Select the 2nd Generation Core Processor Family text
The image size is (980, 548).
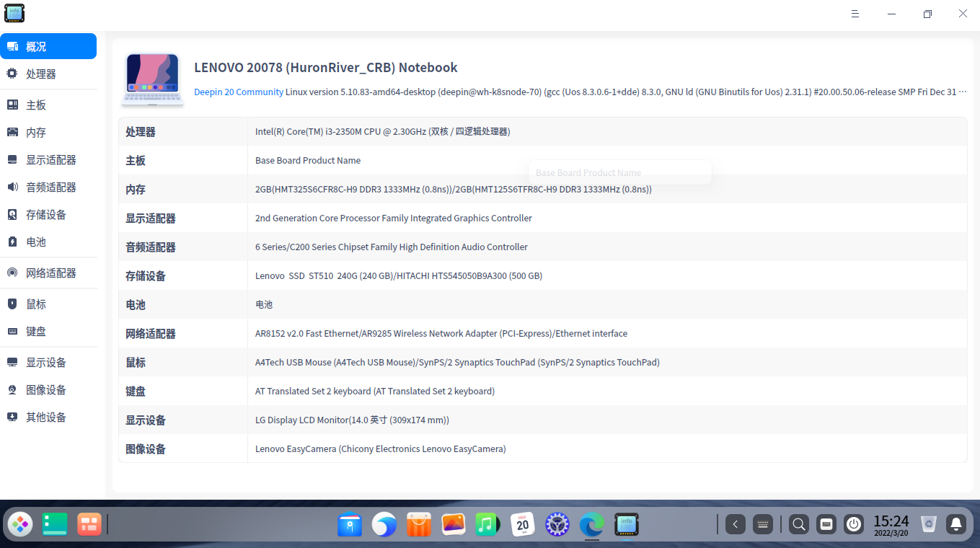pyautogui.click(x=394, y=218)
